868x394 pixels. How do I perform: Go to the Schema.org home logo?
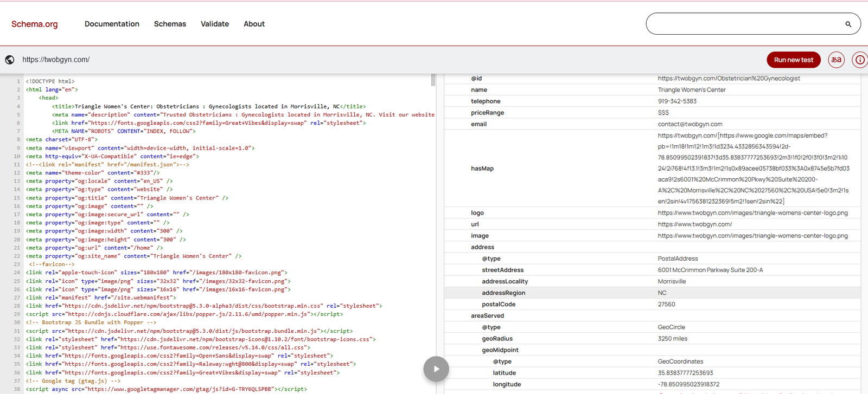pos(35,24)
